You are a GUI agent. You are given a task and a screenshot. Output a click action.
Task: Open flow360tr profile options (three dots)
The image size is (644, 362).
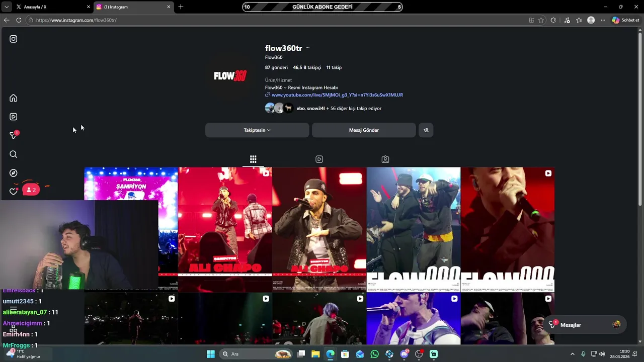pos(307,48)
